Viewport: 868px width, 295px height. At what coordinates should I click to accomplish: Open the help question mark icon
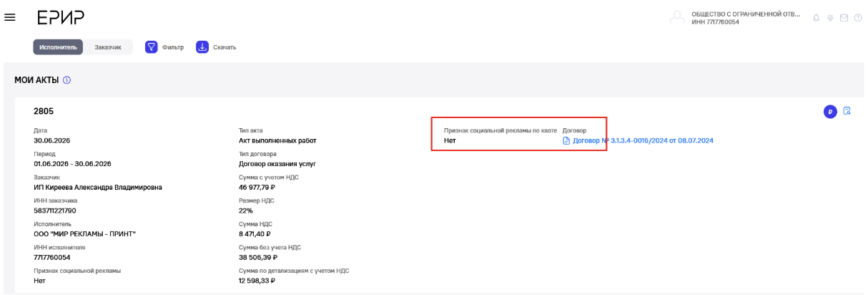857,18
